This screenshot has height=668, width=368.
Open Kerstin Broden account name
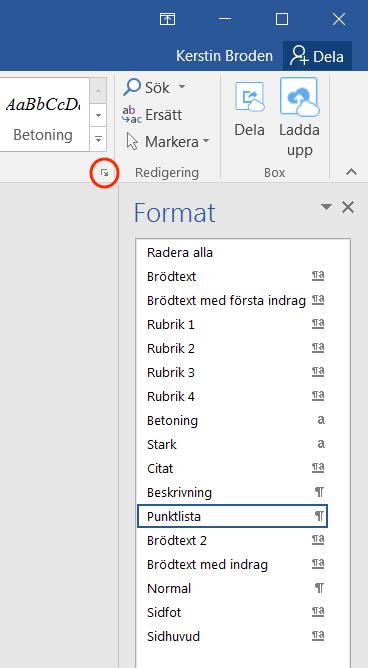[224, 56]
